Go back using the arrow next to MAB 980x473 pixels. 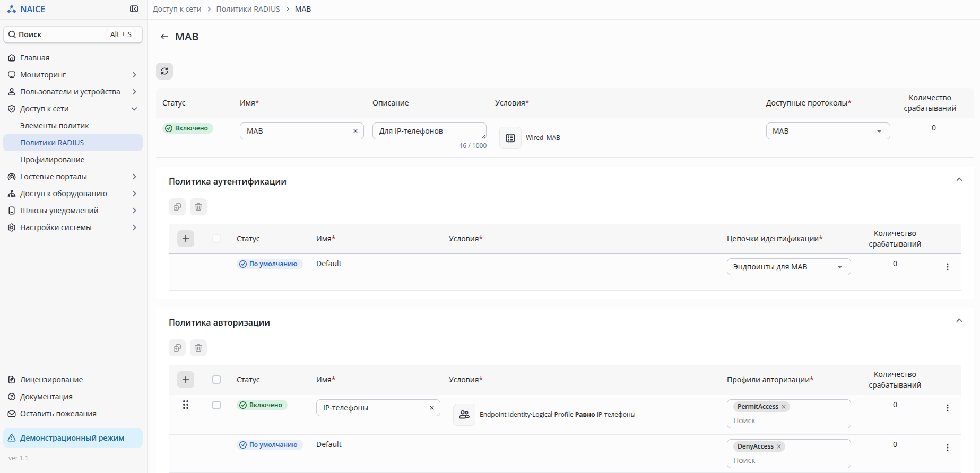point(164,37)
